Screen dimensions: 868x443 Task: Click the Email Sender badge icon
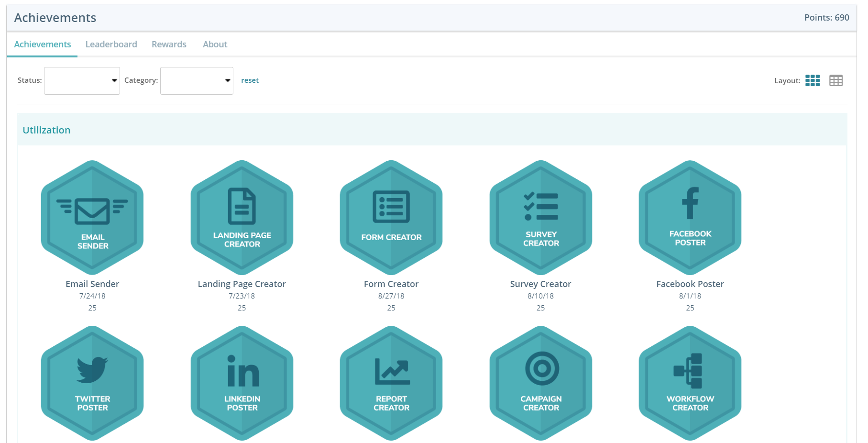[x=92, y=217]
